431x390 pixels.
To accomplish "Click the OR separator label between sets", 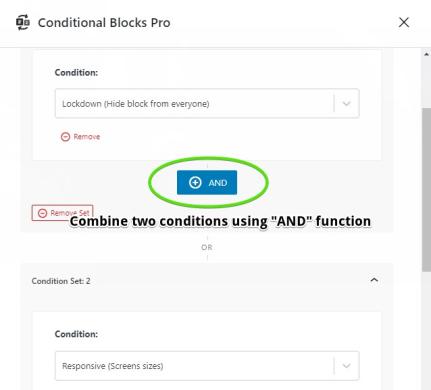I will 207,247.
